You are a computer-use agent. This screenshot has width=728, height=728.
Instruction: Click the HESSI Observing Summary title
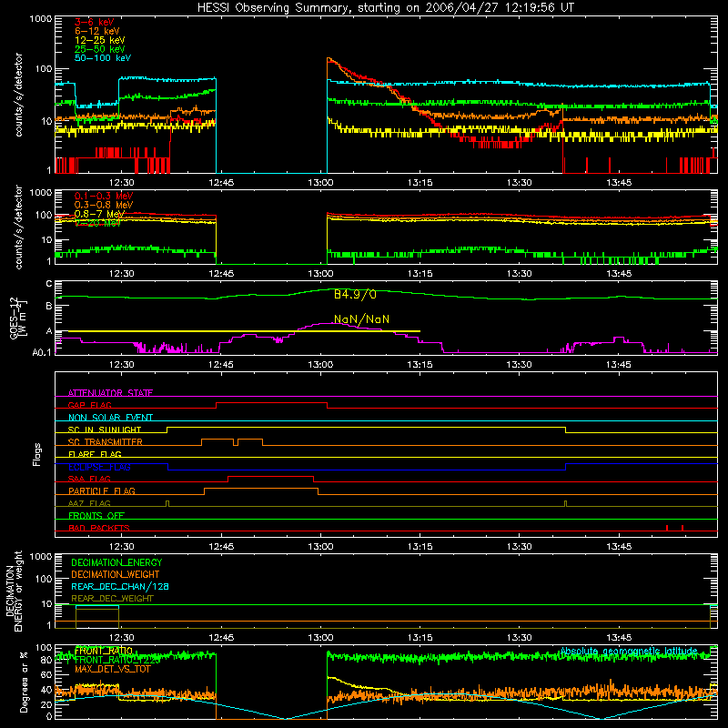[x=385, y=8]
